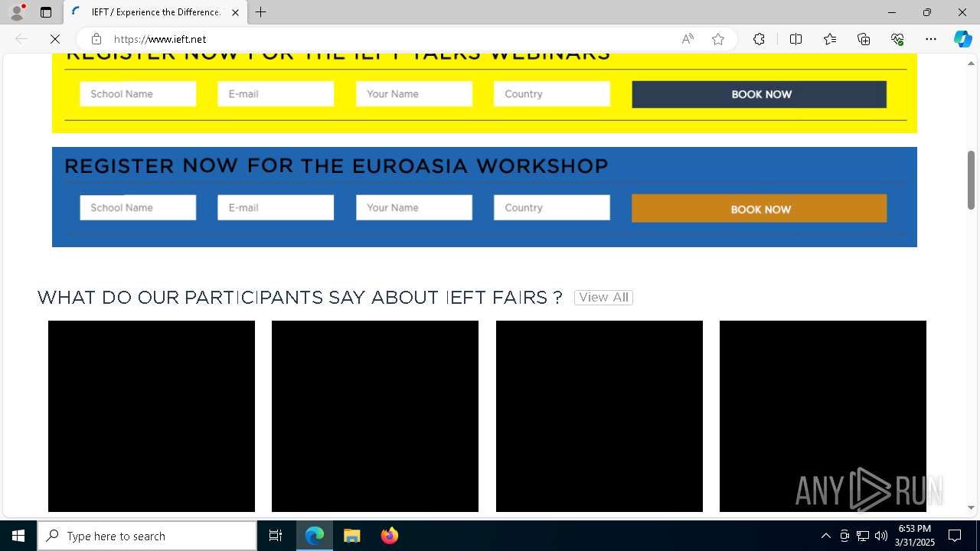980x551 pixels.
Task: Stop loading the page
Action: coord(55,39)
